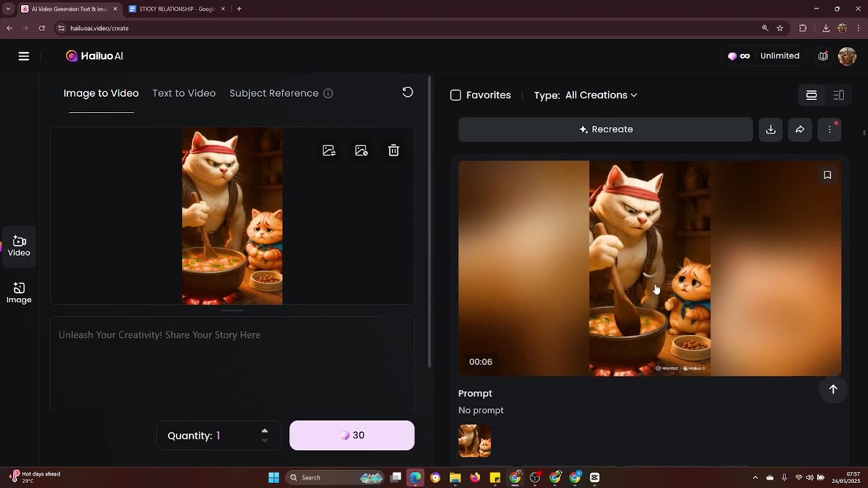Click the replace image icon
The height and width of the screenshot is (488, 868).
coord(329,150)
